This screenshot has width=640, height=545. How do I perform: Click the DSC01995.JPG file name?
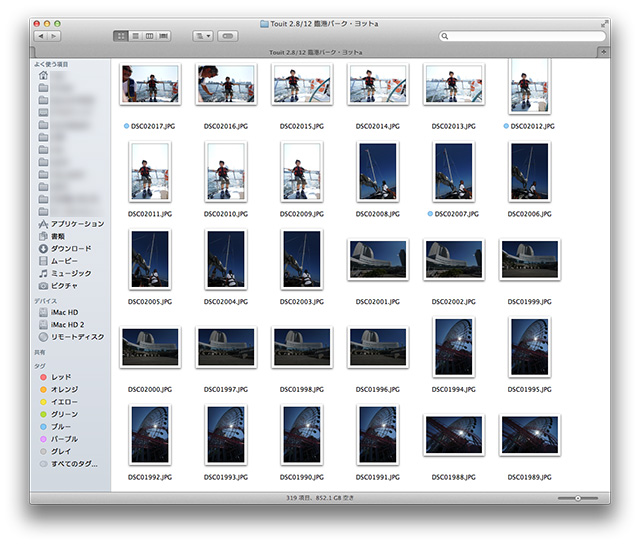pyautogui.click(x=530, y=389)
